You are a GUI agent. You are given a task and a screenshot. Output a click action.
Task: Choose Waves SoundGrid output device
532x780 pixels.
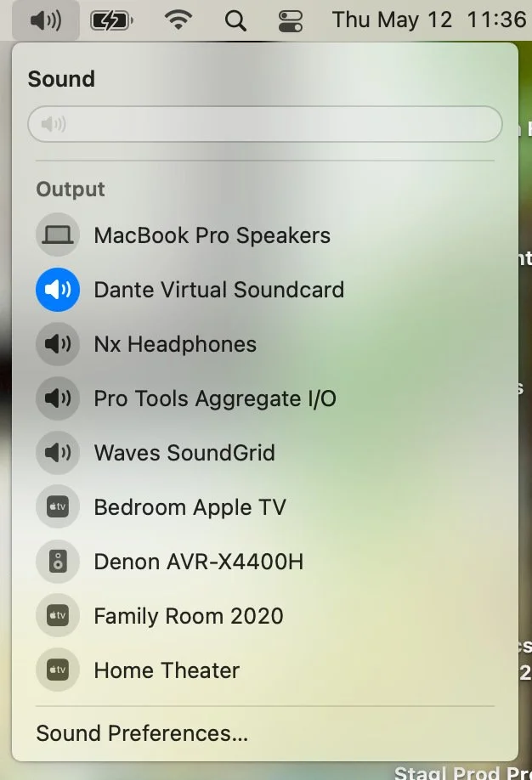click(184, 453)
